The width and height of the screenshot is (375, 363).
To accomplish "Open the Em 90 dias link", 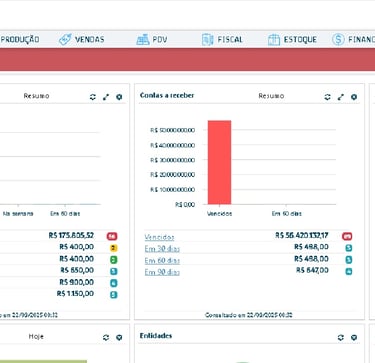I will pyautogui.click(x=162, y=272).
